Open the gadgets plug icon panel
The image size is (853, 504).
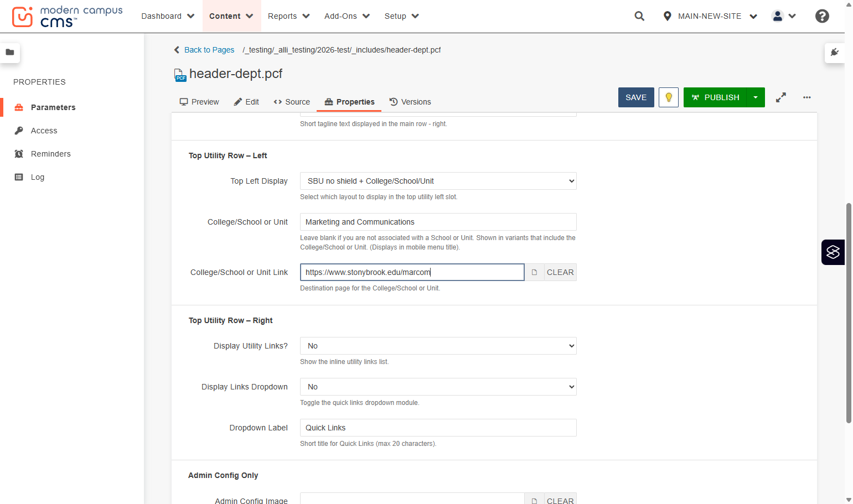[x=835, y=53]
